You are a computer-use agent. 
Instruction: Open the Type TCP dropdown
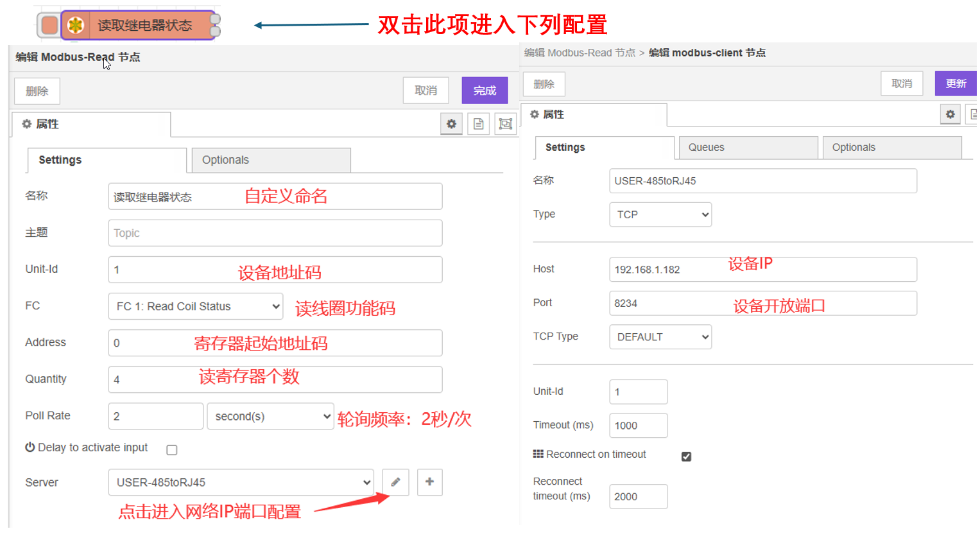pos(660,215)
